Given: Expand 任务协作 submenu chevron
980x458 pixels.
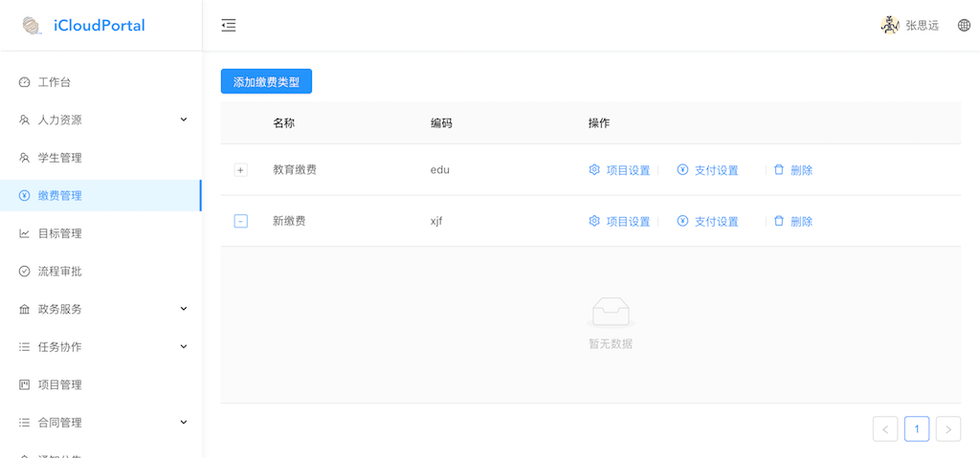Looking at the screenshot, I should (x=184, y=346).
